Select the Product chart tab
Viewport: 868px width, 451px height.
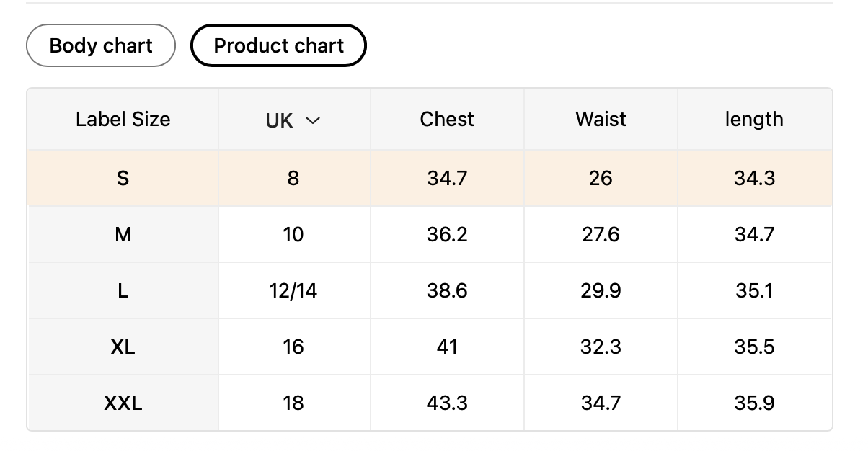pyautogui.click(x=278, y=46)
